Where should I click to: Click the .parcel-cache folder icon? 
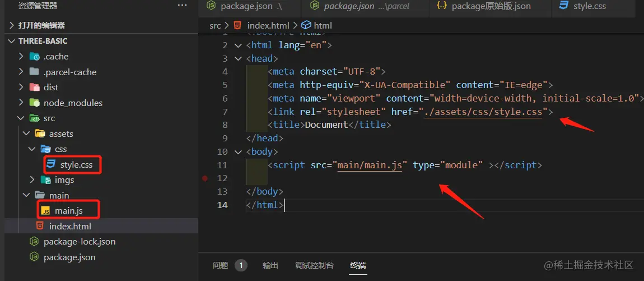[x=35, y=72]
